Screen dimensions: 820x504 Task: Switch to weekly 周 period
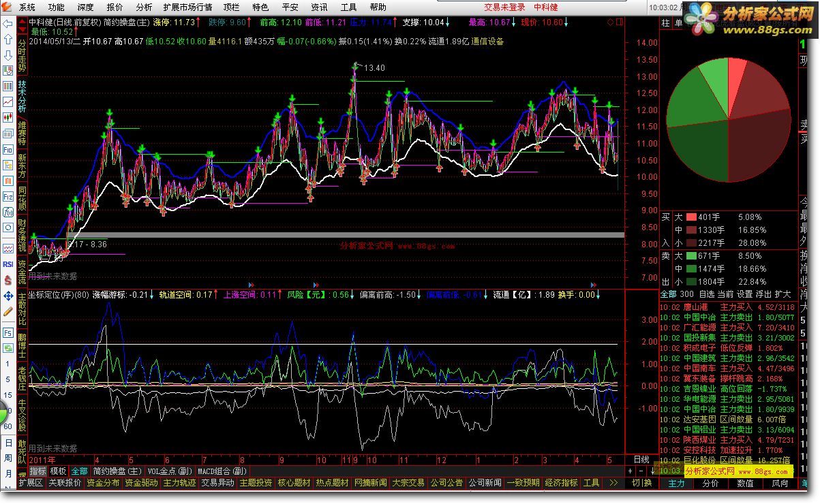7,458
